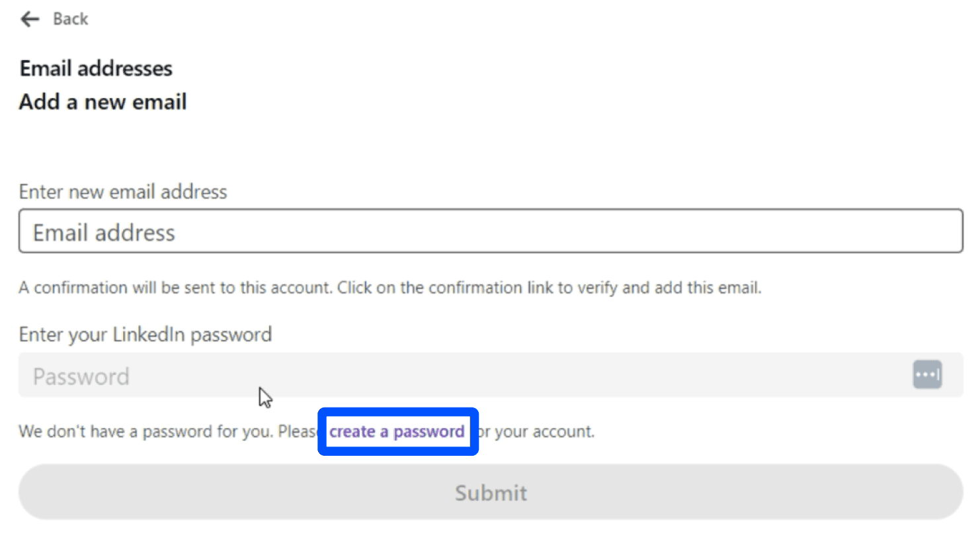
Task: Click the word "LinkedIn" in password label
Action: point(149,335)
